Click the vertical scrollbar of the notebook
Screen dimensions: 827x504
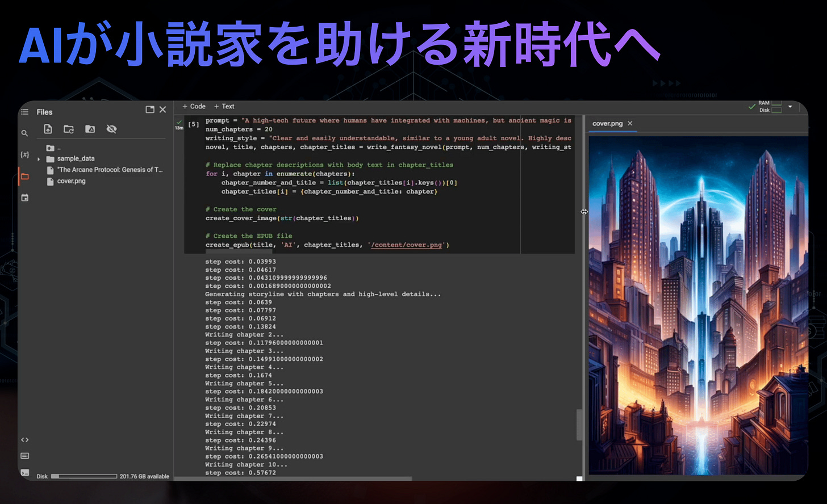(579, 425)
